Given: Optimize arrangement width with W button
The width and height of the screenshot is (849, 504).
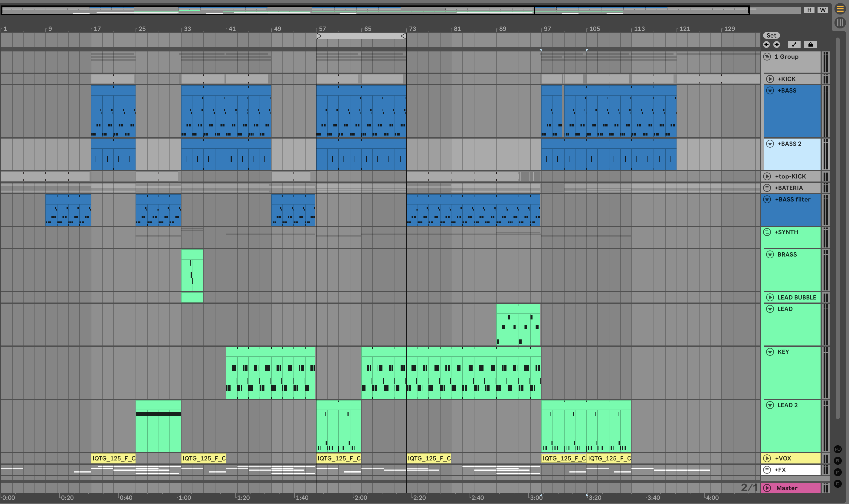Looking at the screenshot, I should click(x=822, y=10).
